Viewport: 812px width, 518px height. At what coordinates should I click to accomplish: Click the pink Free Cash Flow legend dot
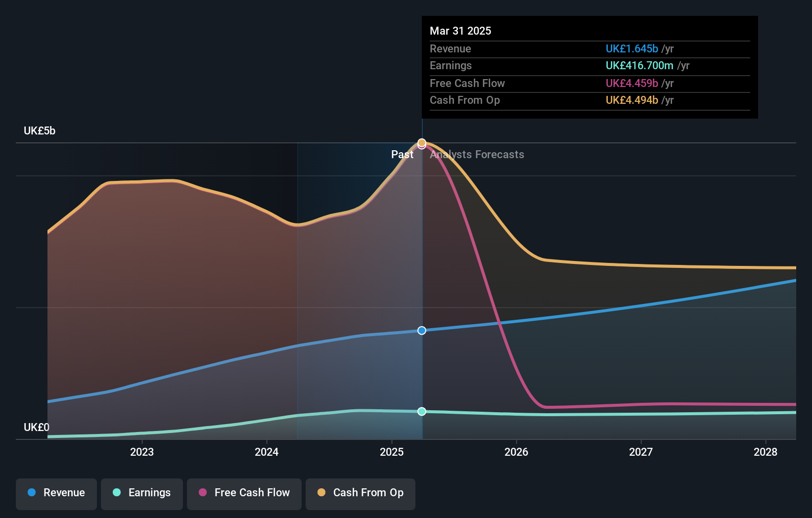[x=202, y=493]
